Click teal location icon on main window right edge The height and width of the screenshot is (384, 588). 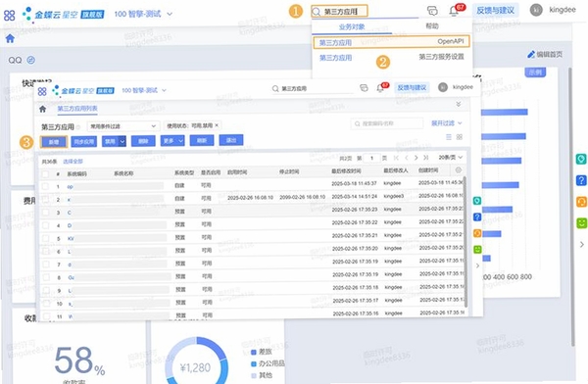[581, 159]
